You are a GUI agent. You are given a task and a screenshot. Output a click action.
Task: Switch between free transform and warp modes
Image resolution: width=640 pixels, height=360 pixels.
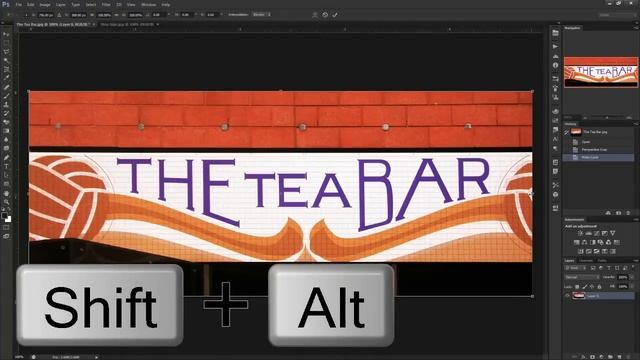[315, 15]
